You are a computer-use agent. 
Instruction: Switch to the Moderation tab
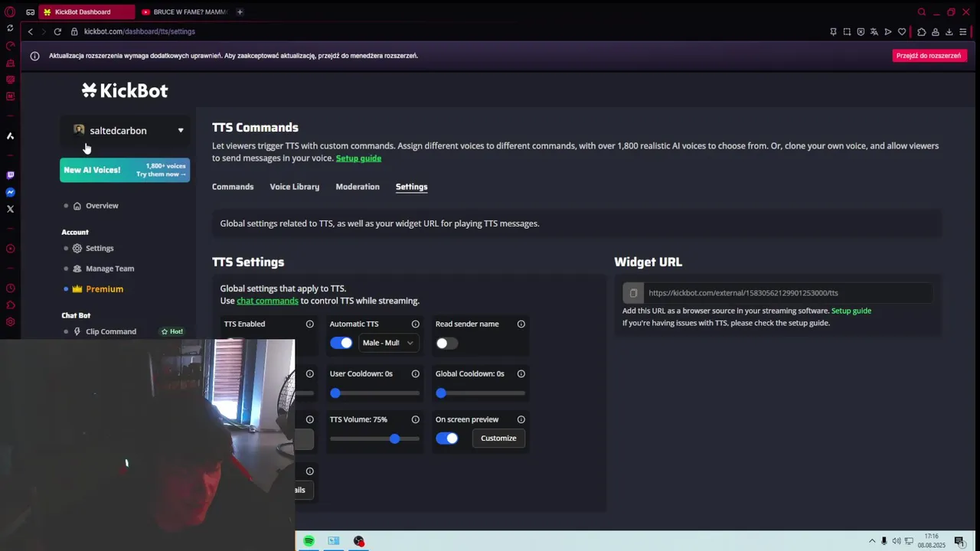pos(358,187)
